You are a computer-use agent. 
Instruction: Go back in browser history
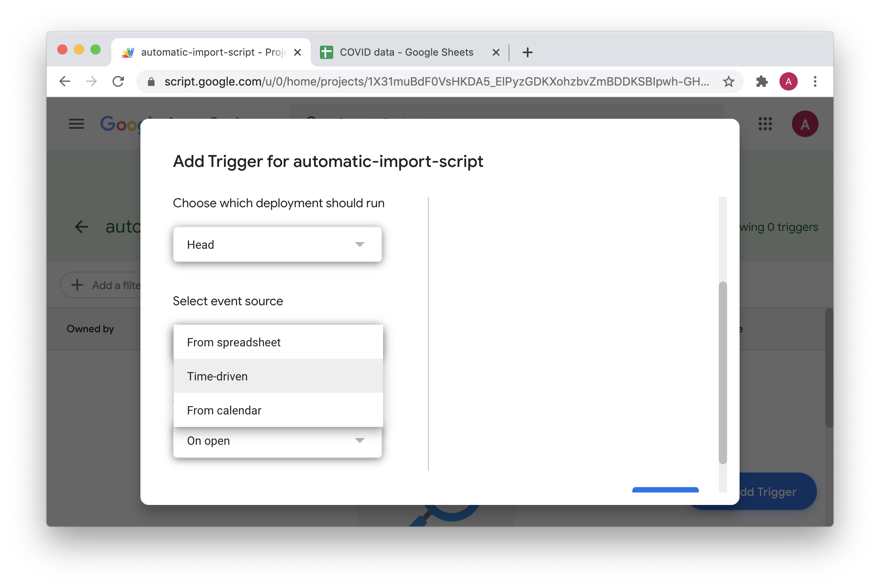[65, 81]
